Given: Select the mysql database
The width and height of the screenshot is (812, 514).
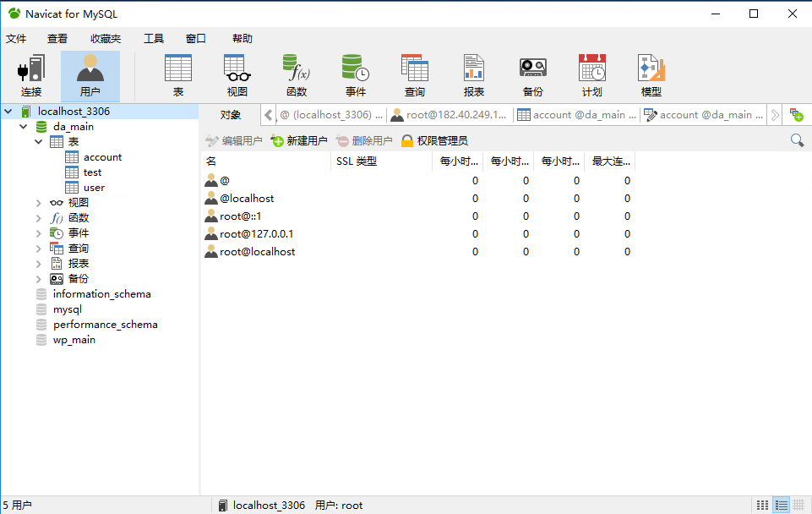Looking at the screenshot, I should coord(68,309).
